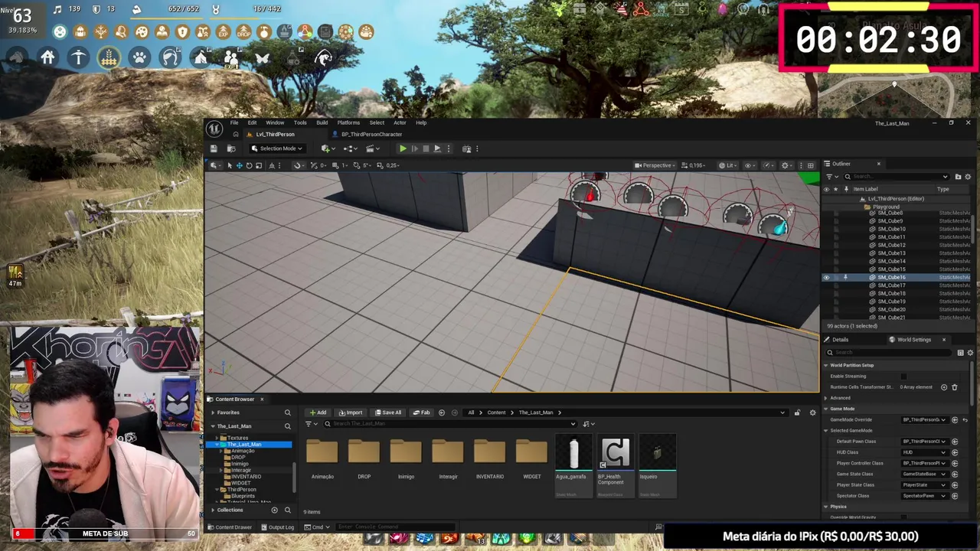Open the Perspective viewport type dropdown
The image size is (980, 551).
coord(655,165)
